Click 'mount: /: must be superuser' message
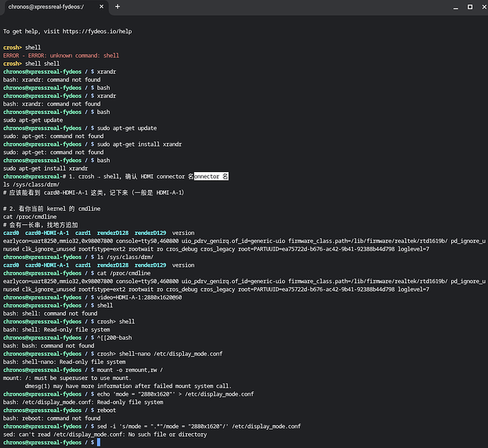This screenshot has width=488, height=448. [x=66, y=378]
